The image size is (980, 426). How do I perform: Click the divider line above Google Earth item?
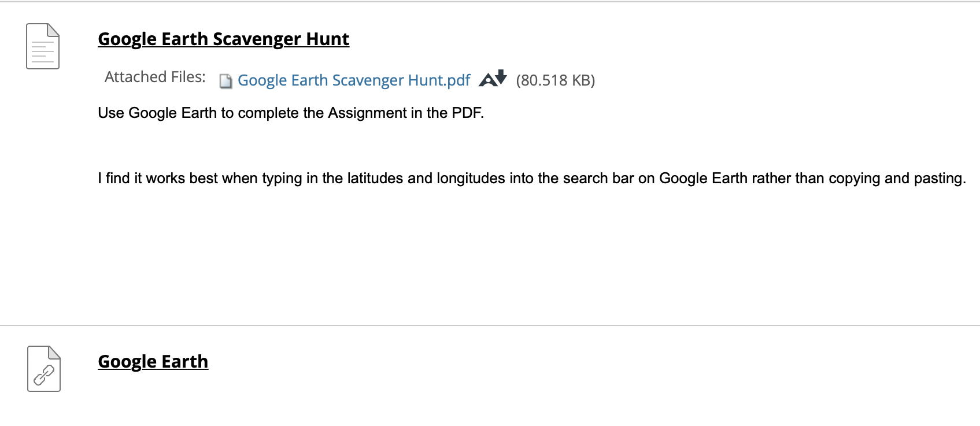[490, 325]
